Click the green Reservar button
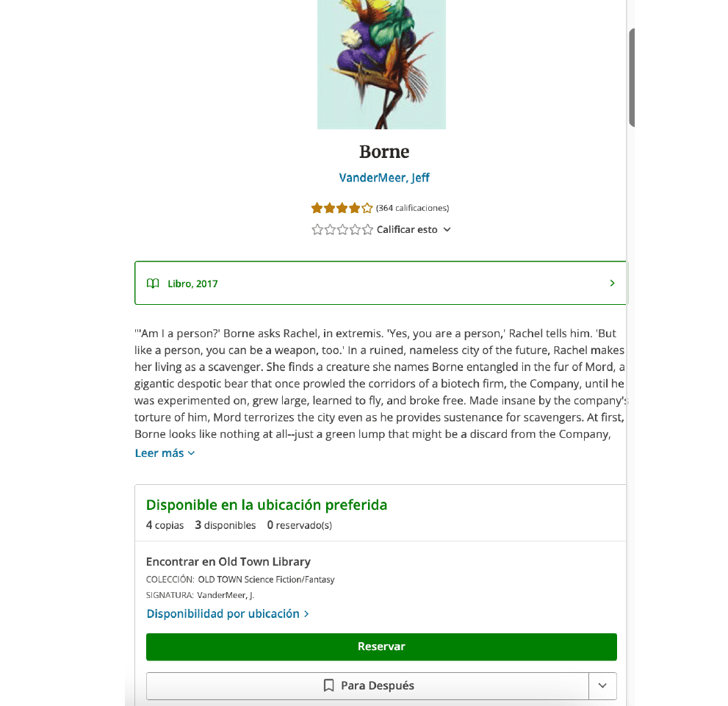Viewport: 728px width, 706px height. coord(381,646)
